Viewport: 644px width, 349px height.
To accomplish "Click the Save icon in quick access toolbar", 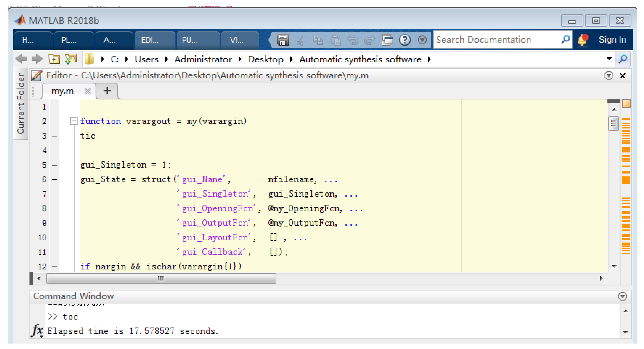I will click(283, 40).
